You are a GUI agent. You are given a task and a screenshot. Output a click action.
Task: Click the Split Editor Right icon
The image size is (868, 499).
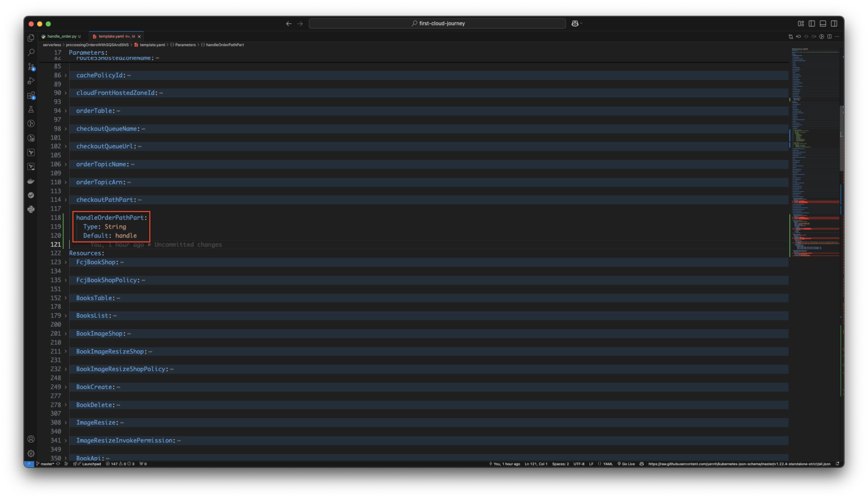point(829,36)
